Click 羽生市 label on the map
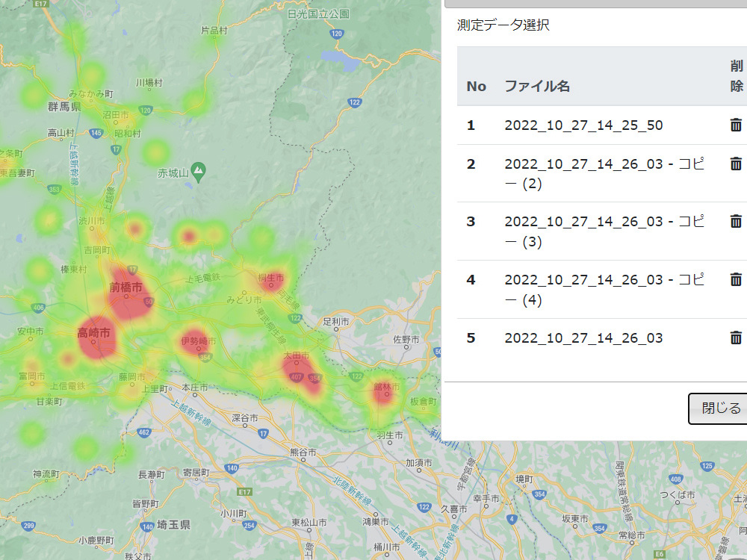The height and width of the screenshot is (560, 747). coord(390,435)
